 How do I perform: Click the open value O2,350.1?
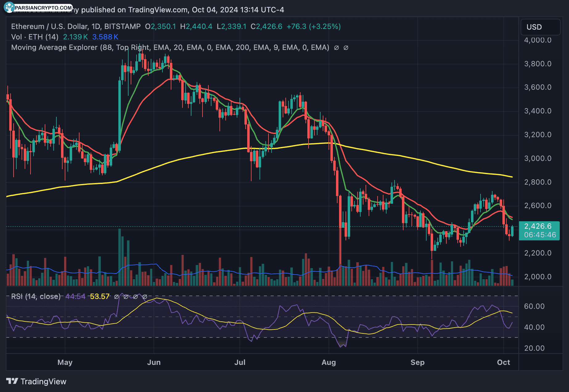(160, 27)
